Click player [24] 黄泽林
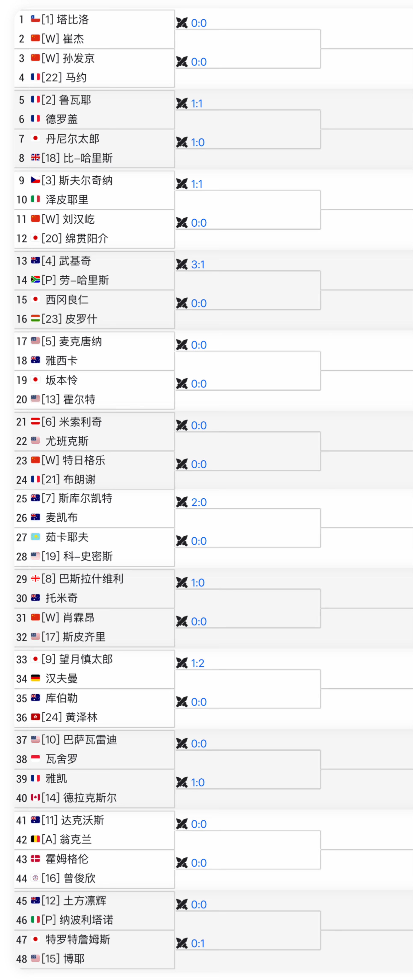The height and width of the screenshot is (980, 413). click(x=70, y=717)
